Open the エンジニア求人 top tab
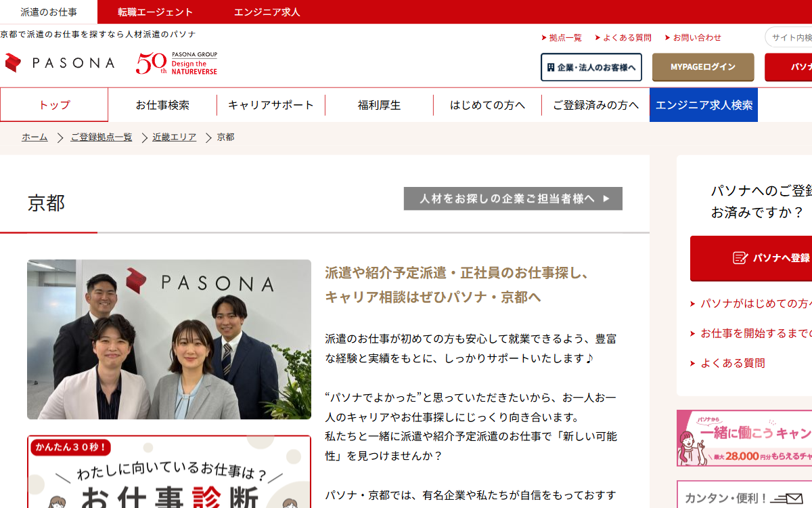The height and width of the screenshot is (508, 812). click(x=267, y=12)
